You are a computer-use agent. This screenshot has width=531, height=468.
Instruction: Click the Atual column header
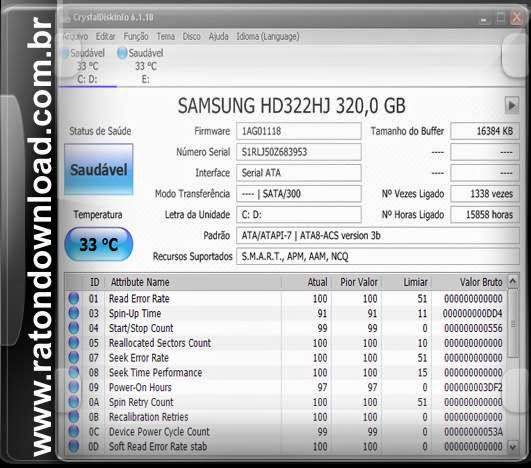click(306, 282)
